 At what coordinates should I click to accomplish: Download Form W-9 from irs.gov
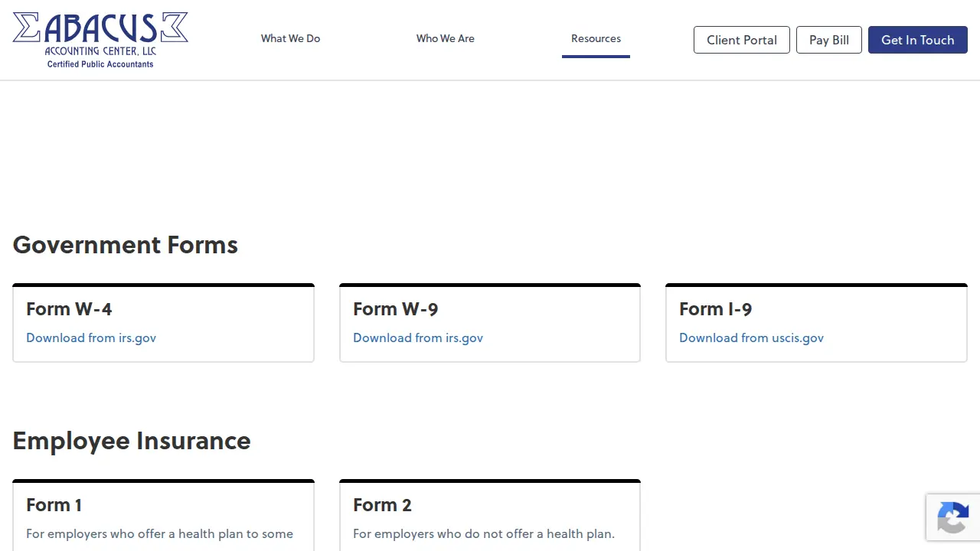[418, 337]
